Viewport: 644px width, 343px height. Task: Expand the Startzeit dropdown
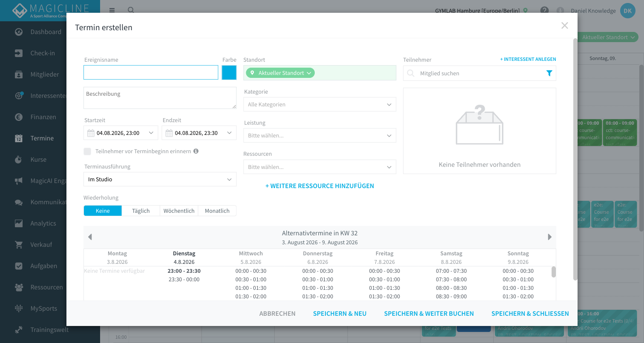pos(151,133)
